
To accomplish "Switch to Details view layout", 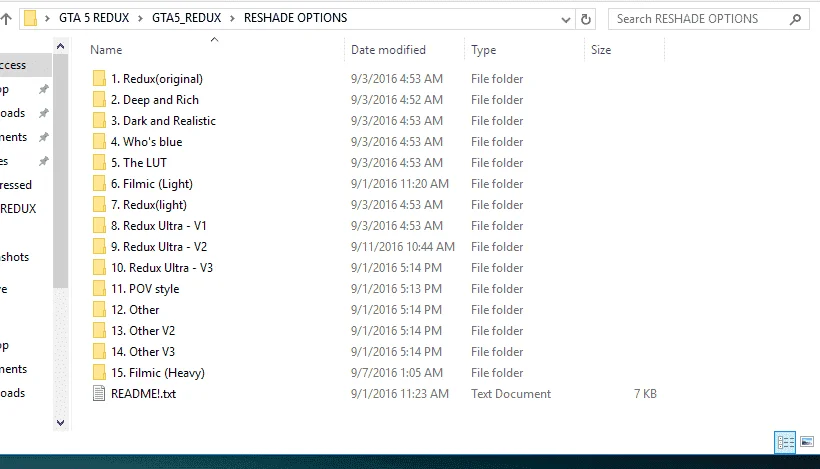I will (785, 442).
